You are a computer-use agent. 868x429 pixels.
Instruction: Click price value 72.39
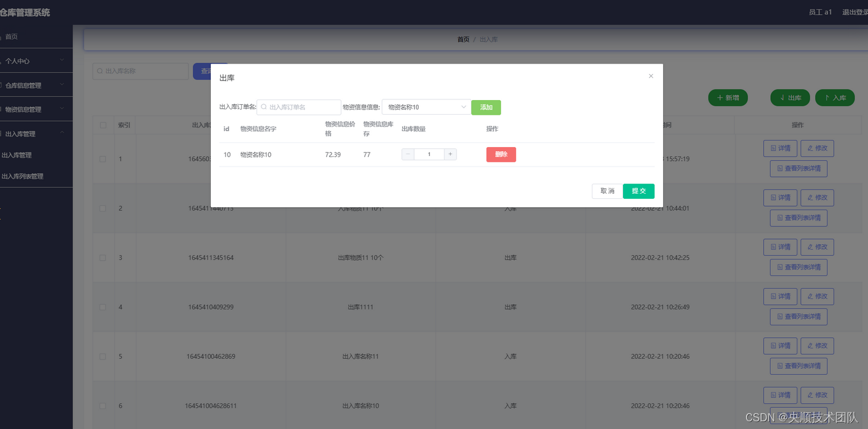tap(333, 155)
